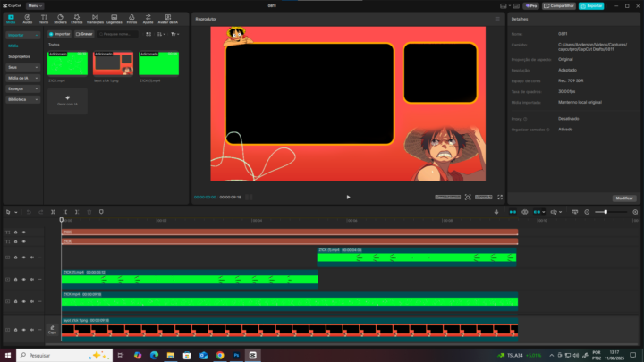Open Google Chrome from the taskbar
Image resolution: width=644 pixels, height=362 pixels.
point(220,356)
